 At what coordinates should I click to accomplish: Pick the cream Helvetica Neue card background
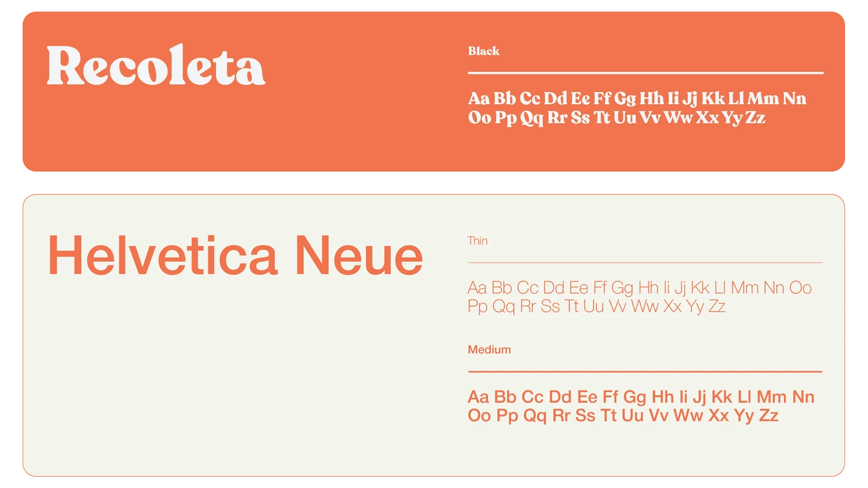226,384
